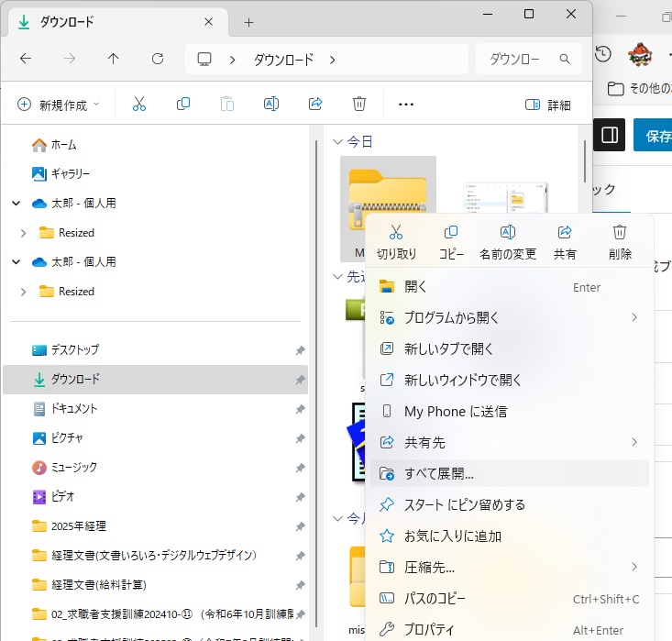Click the Cut scissors icon in the Explorer toolbar

139,105
